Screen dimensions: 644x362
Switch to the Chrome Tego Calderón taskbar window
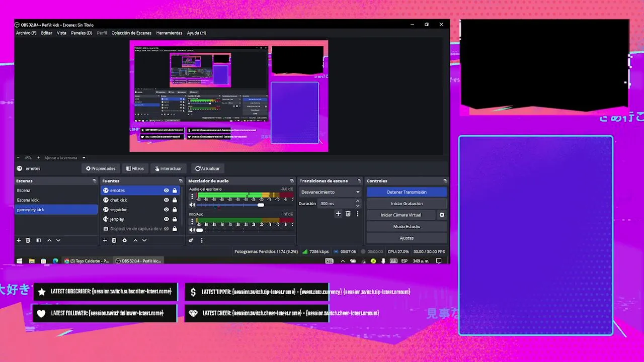pyautogui.click(x=87, y=261)
